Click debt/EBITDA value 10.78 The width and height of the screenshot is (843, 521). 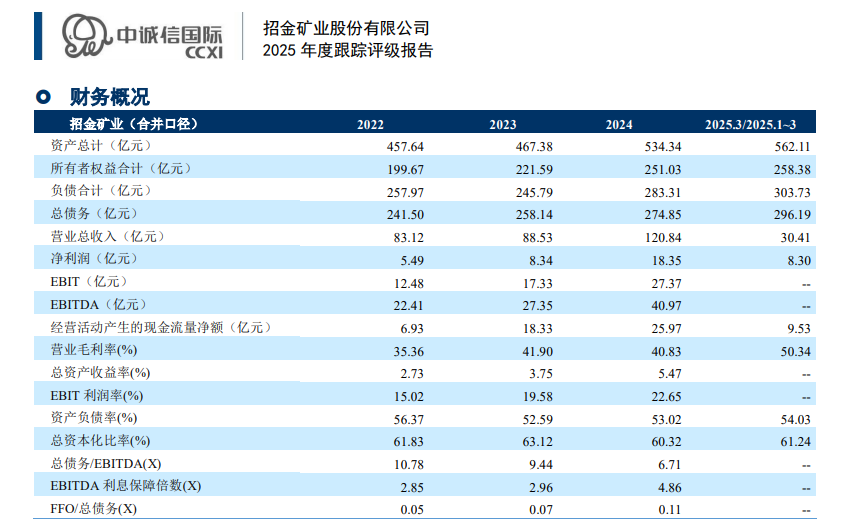[x=409, y=465]
